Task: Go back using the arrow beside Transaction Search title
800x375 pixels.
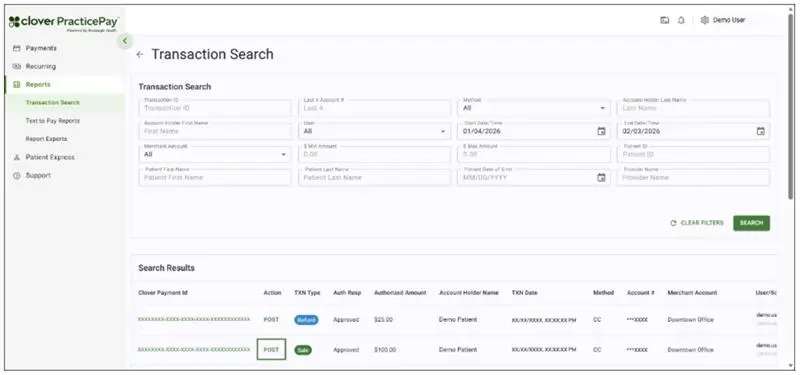Action: pos(140,55)
